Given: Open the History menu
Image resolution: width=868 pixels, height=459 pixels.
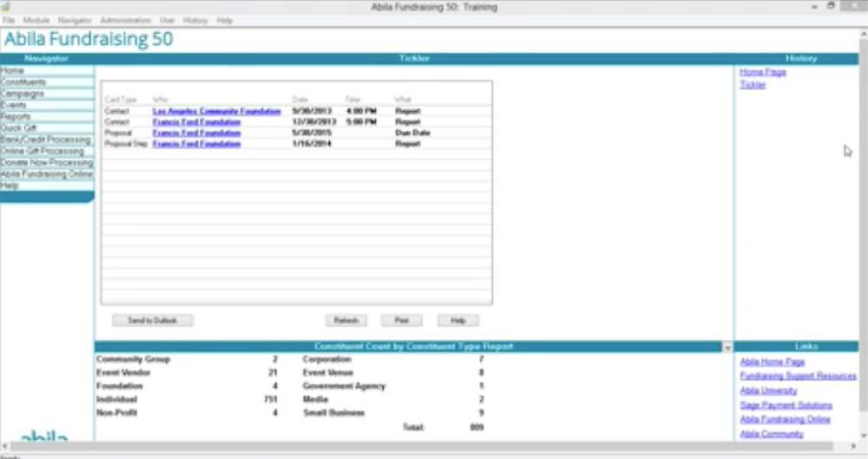Looking at the screenshot, I should tap(195, 21).
